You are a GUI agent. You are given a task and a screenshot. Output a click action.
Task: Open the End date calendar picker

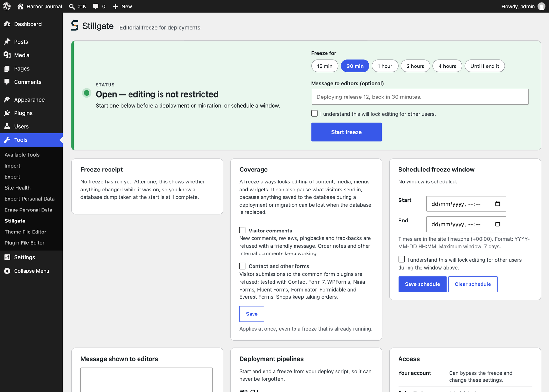[x=498, y=224]
